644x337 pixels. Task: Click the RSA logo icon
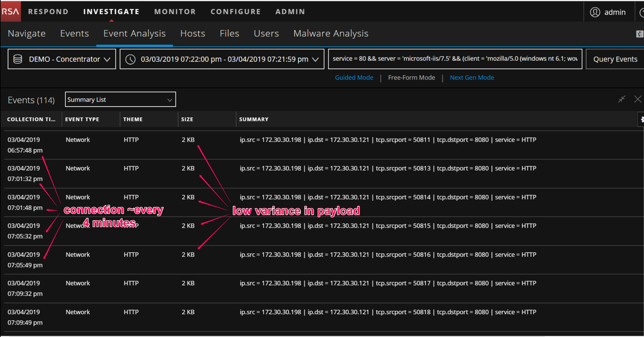click(10, 11)
